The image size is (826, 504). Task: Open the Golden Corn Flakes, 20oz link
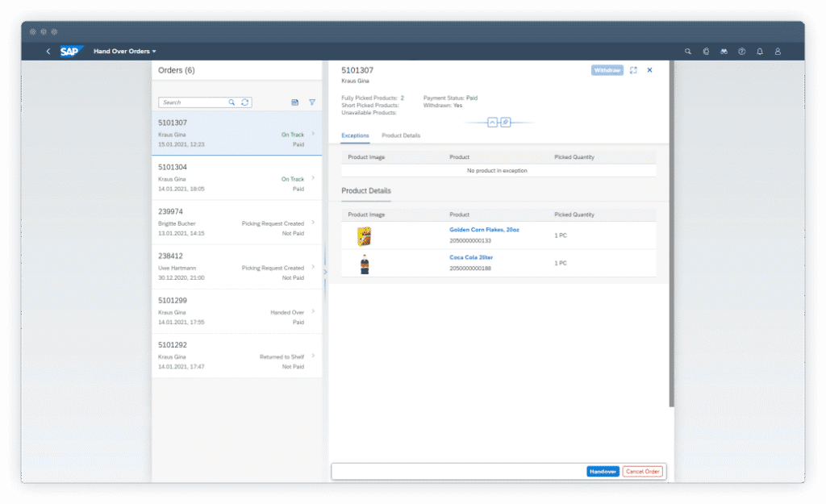tap(484, 230)
